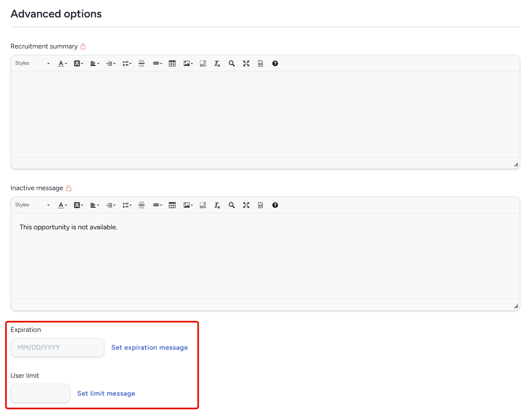Maximize the Inactive message editor

[246, 205]
